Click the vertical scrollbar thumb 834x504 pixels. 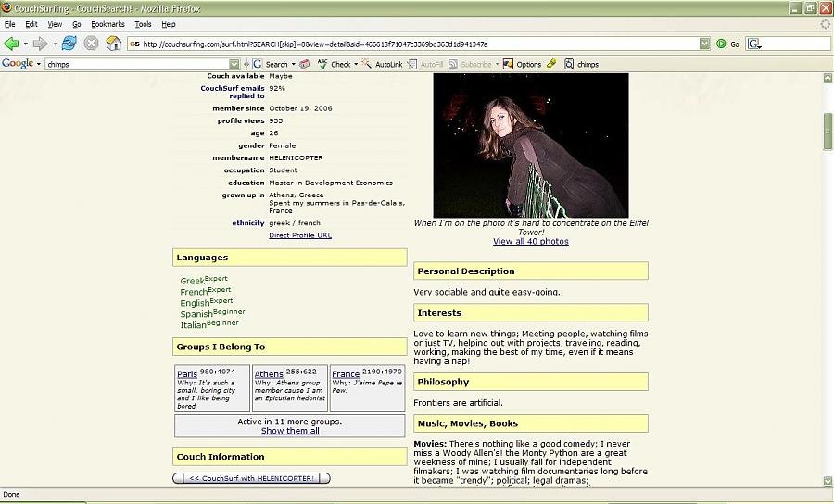click(828, 132)
